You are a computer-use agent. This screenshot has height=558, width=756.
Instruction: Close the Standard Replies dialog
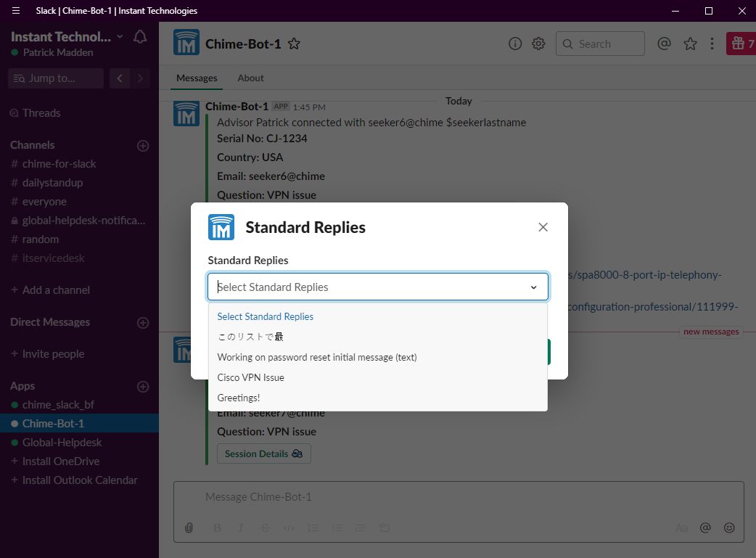pos(543,227)
